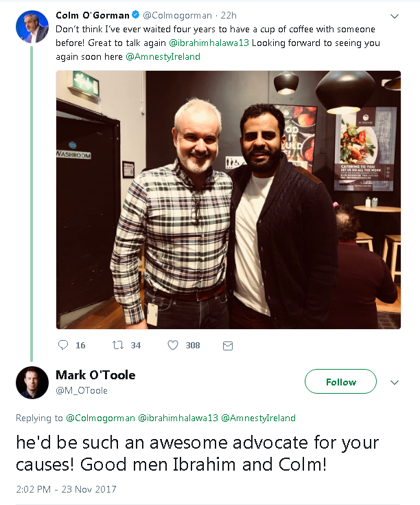Screen dimensions: 420x505
Task: Click the envelope direct message icon
Action: 228,345
